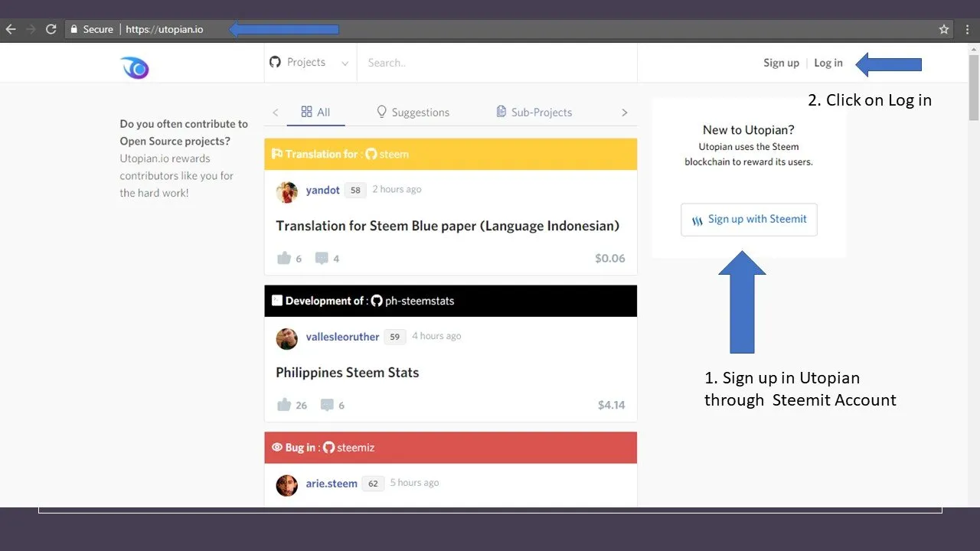This screenshot has height=551, width=980.
Task: Open Translation for Steem Blue paper post
Action: [x=447, y=226]
